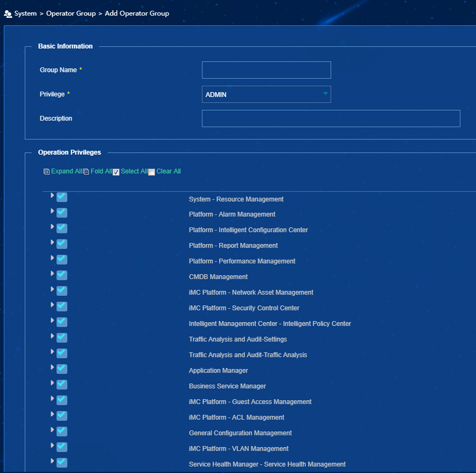Expand iMC Platform - Guest Access Management arrow
The height and width of the screenshot is (473, 476).
coord(52,398)
